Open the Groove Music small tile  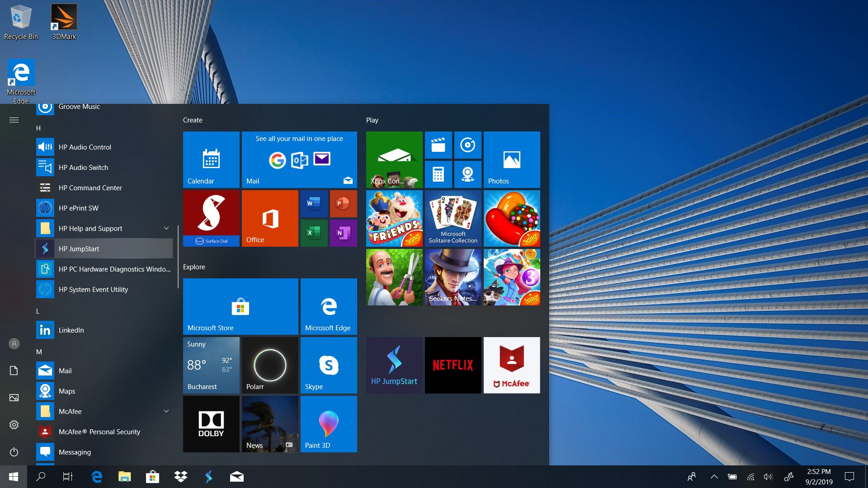(x=467, y=145)
